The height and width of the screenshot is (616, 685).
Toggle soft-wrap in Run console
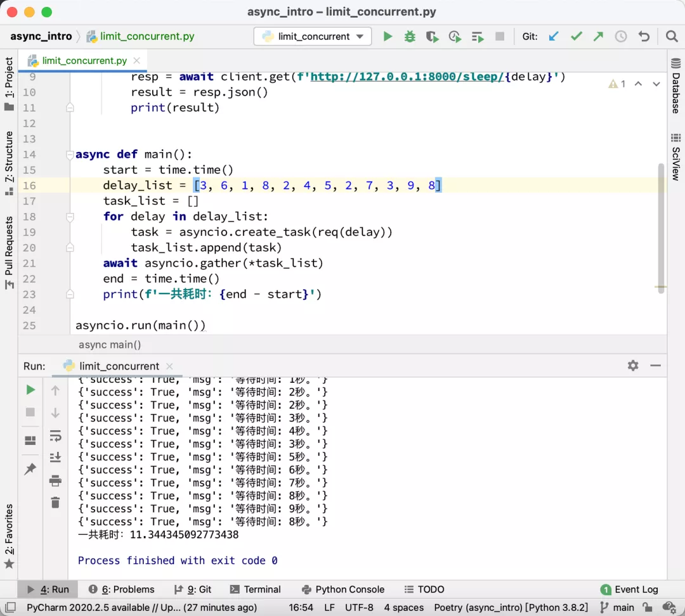(55, 436)
